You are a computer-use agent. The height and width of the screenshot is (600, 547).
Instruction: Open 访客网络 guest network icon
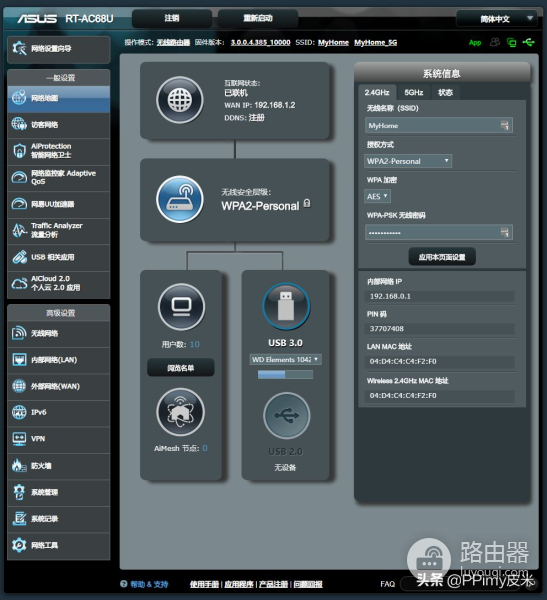coord(19,124)
